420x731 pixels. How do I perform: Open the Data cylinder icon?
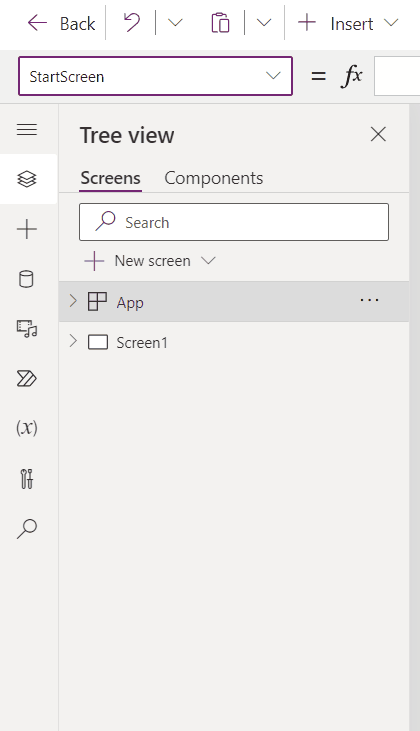27,279
